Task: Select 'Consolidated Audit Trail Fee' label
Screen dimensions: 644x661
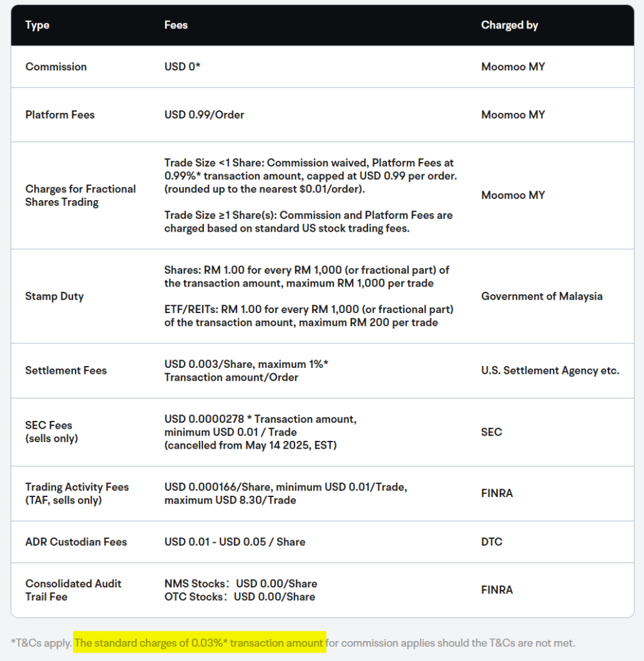Action: point(73,590)
